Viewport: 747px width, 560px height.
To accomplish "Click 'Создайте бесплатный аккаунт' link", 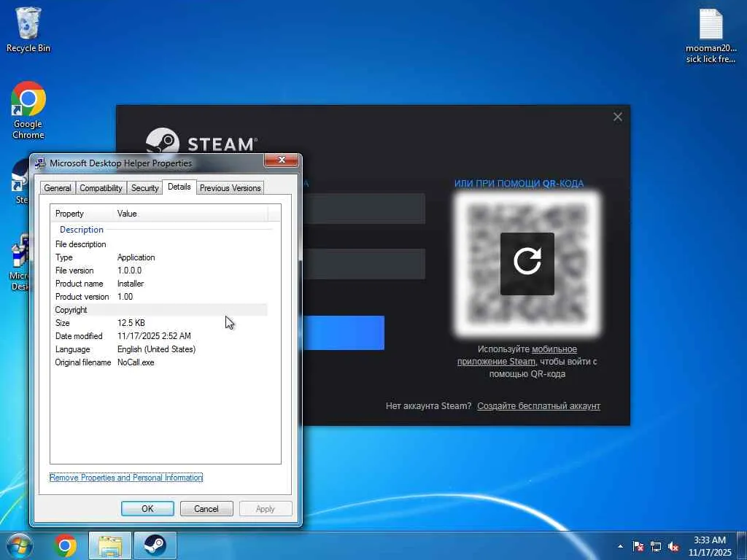I will point(539,406).
